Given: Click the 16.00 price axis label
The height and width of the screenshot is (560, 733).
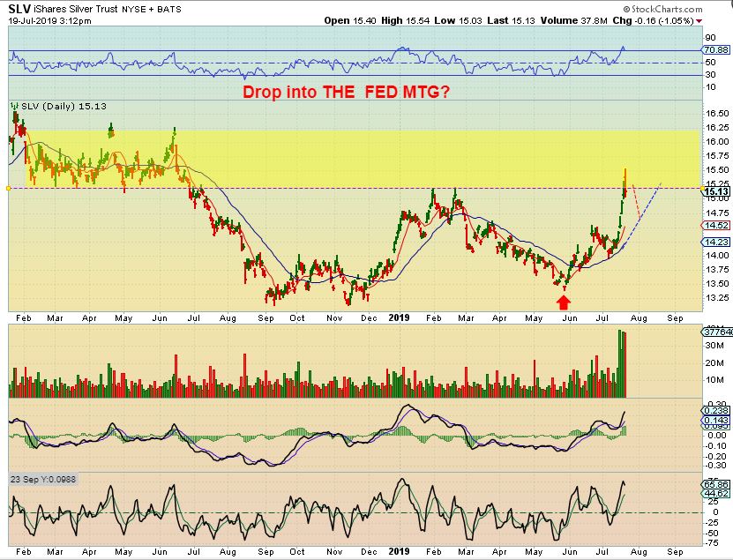Looking at the screenshot, I should [716, 142].
